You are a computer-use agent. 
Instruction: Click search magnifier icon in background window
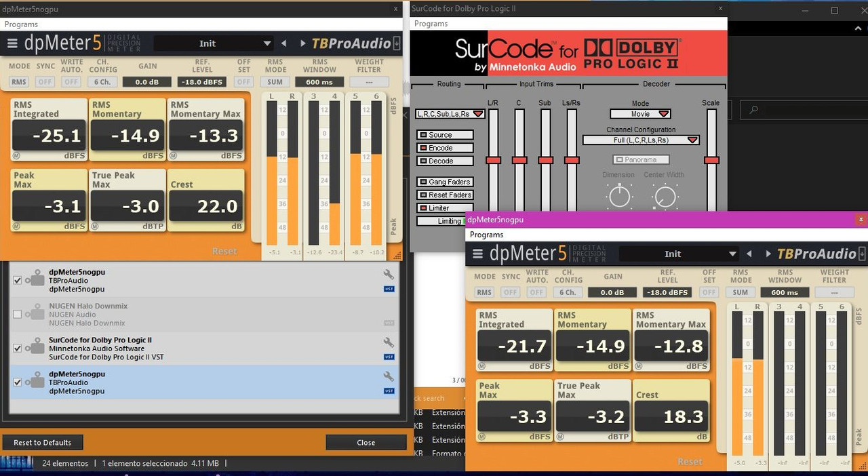coord(753,110)
